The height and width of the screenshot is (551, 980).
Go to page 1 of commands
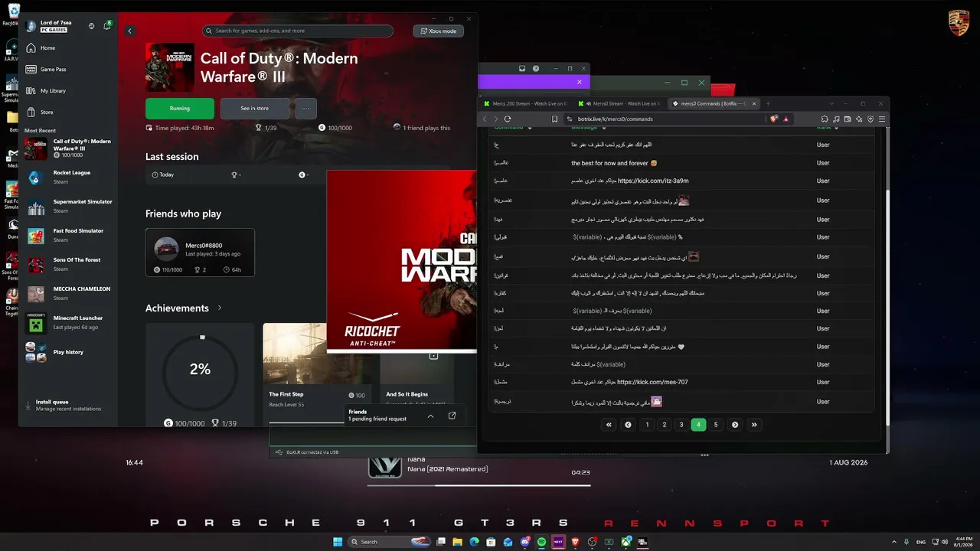click(x=647, y=425)
